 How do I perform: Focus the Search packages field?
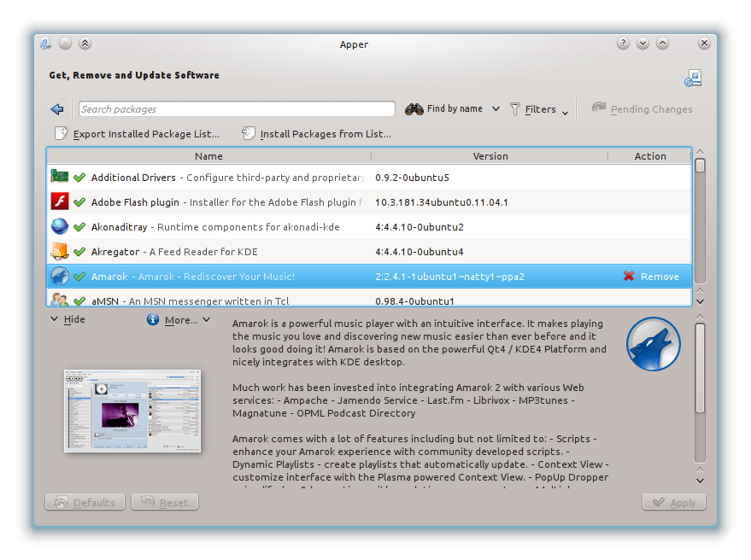[237, 109]
